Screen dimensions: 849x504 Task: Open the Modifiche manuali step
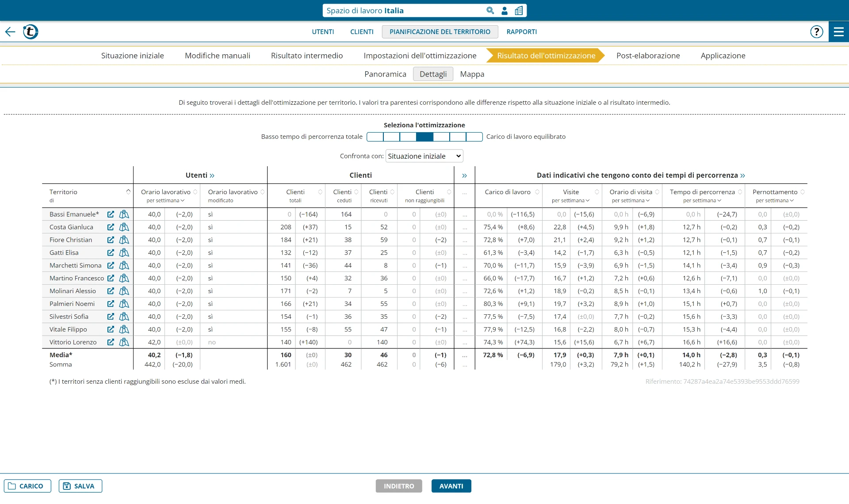217,56
